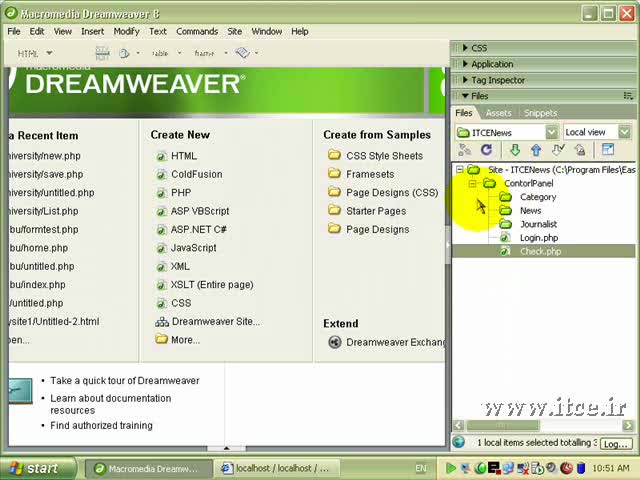The width and height of the screenshot is (640, 480).
Task: Collapse the Files panel group
Action: click(x=465, y=96)
